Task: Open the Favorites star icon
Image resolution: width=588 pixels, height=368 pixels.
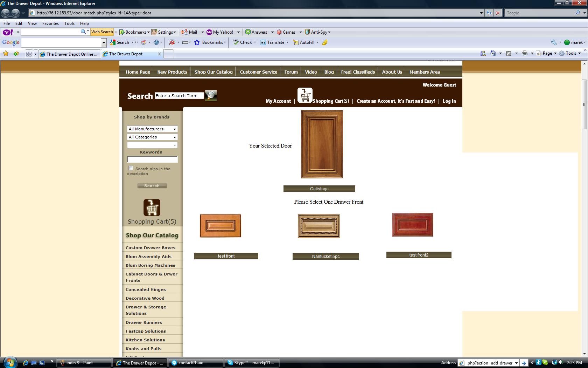Action: tap(6, 54)
